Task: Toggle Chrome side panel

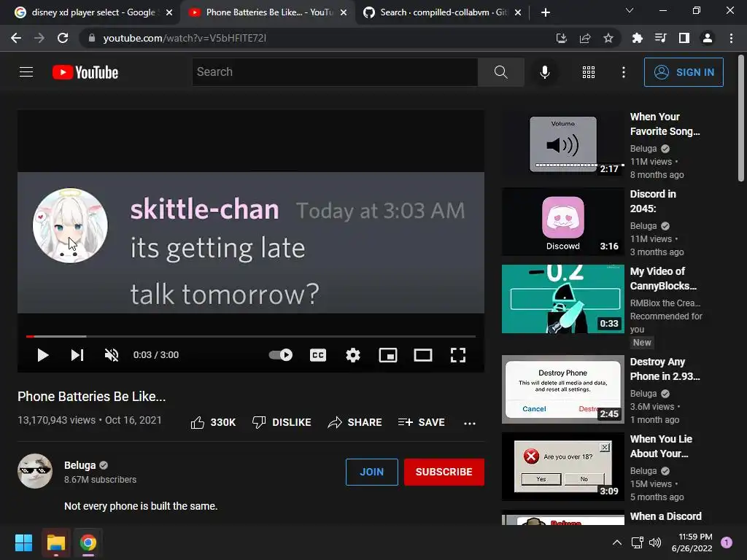Action: click(684, 38)
